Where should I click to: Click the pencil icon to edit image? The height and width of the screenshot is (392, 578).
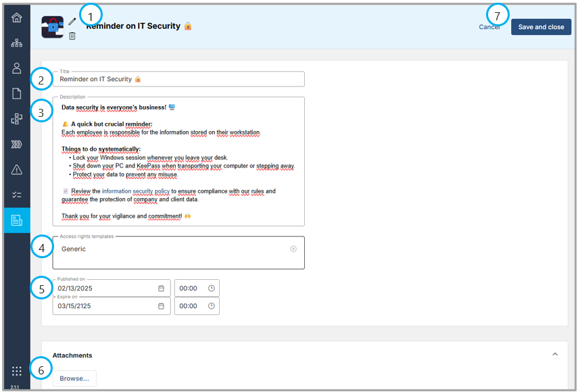pyautogui.click(x=72, y=22)
